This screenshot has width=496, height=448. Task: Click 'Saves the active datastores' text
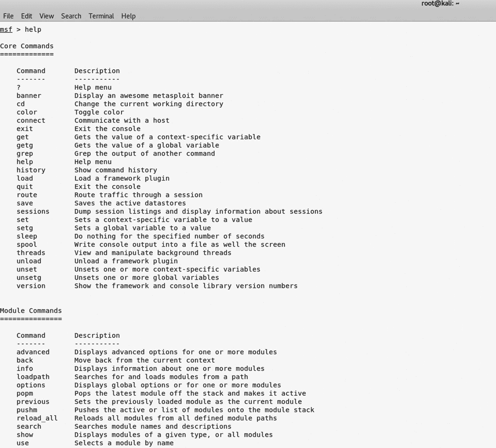130,203
